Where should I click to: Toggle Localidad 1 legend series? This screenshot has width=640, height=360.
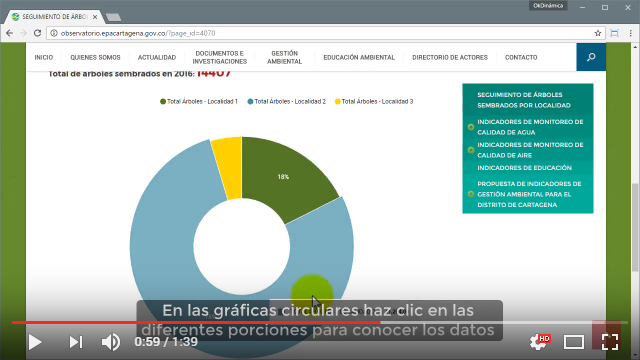tap(199, 102)
